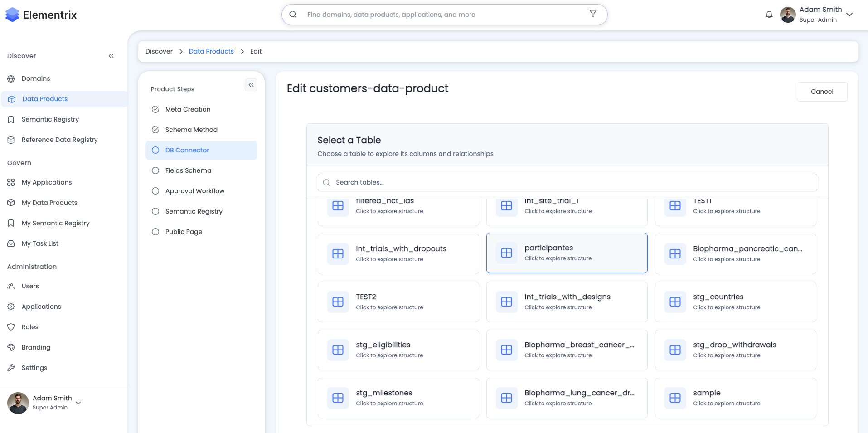Click the Branding icon in Administration
The width and height of the screenshot is (868, 433).
[x=10, y=347]
